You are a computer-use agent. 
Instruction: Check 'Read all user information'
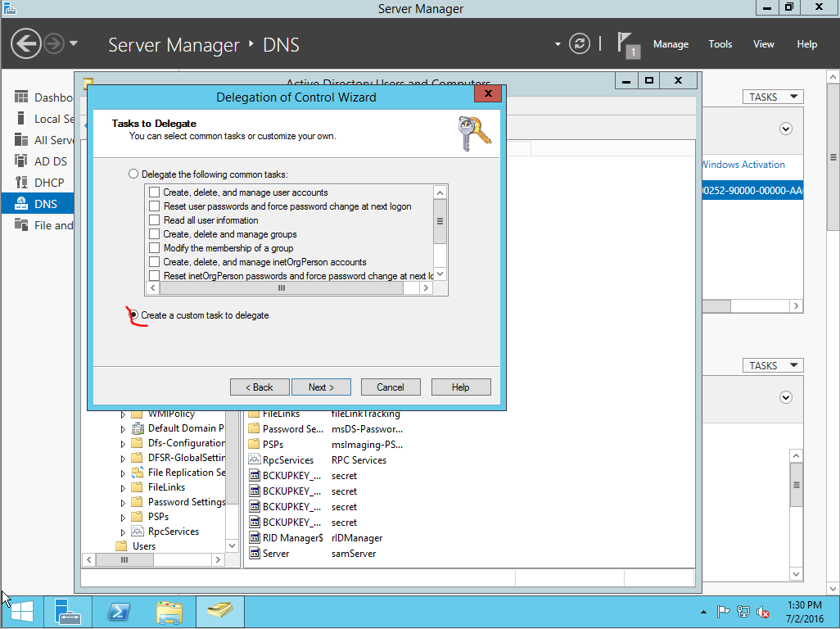tap(154, 219)
